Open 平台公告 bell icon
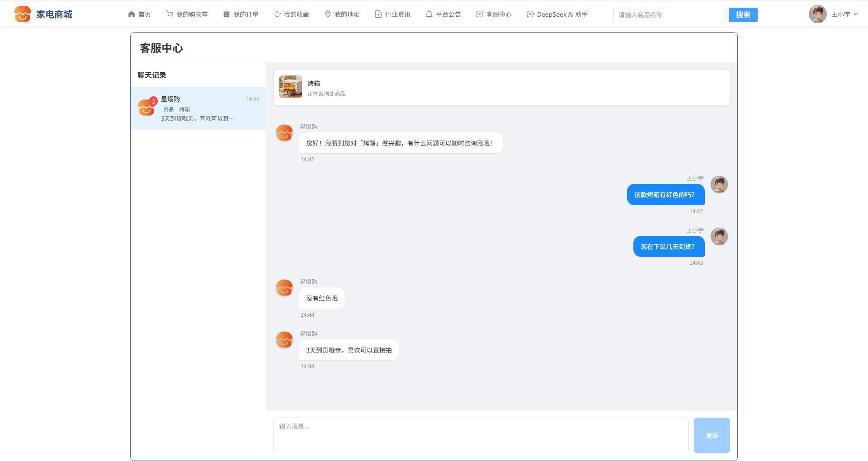 pos(429,14)
